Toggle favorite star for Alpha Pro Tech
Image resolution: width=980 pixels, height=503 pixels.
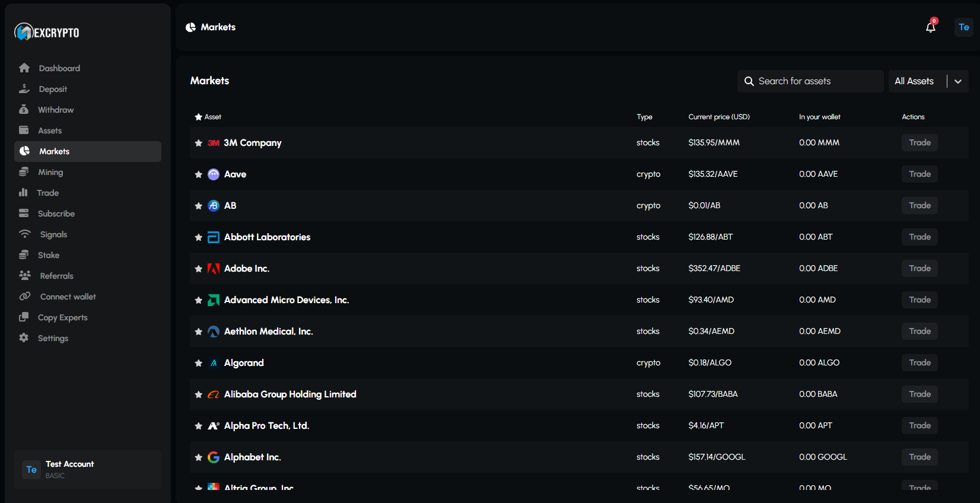tap(199, 426)
